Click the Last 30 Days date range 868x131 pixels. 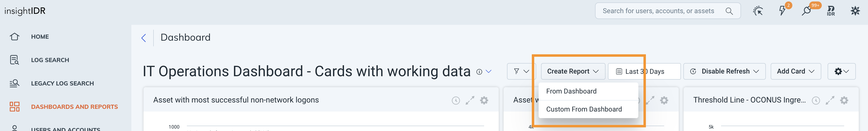[x=644, y=71]
